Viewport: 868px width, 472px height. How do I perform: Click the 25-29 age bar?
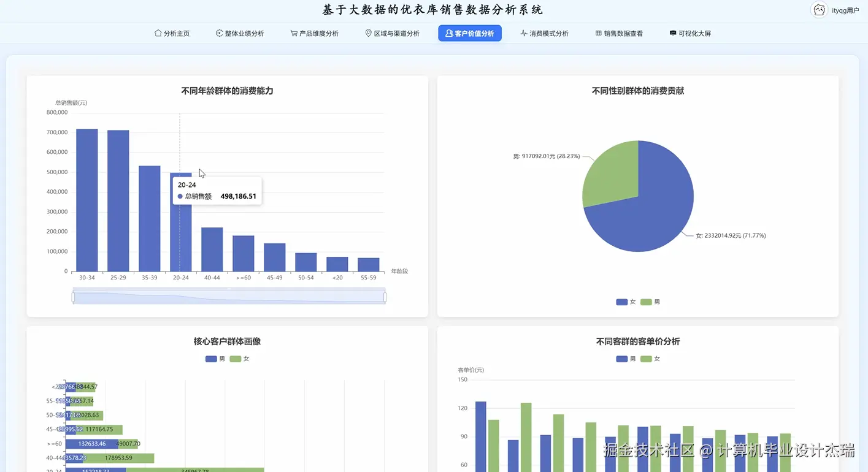pyautogui.click(x=118, y=201)
